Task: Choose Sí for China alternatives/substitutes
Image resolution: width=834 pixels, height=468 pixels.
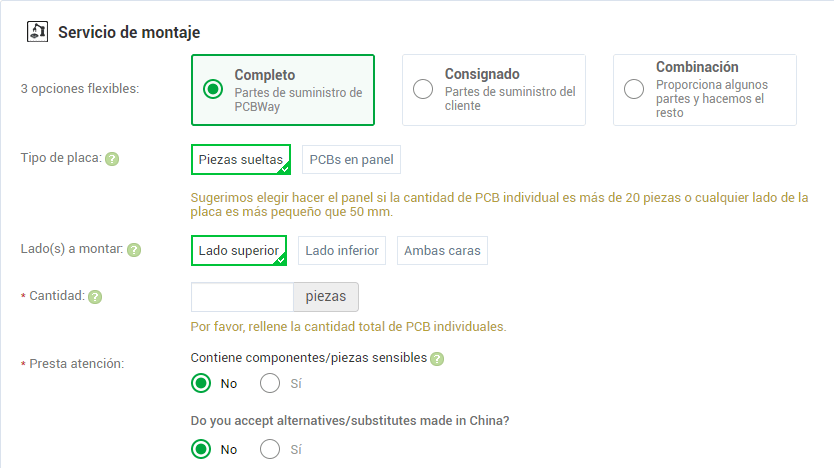Action: click(270, 449)
